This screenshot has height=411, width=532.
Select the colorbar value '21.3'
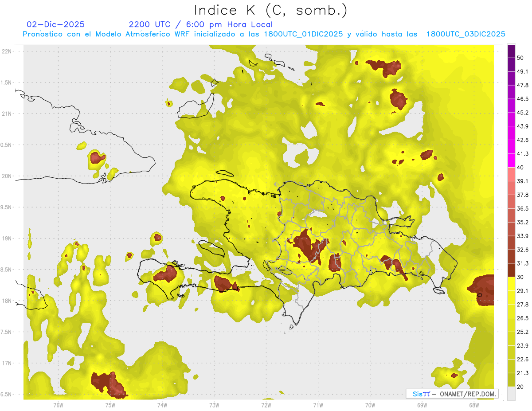point(523,373)
